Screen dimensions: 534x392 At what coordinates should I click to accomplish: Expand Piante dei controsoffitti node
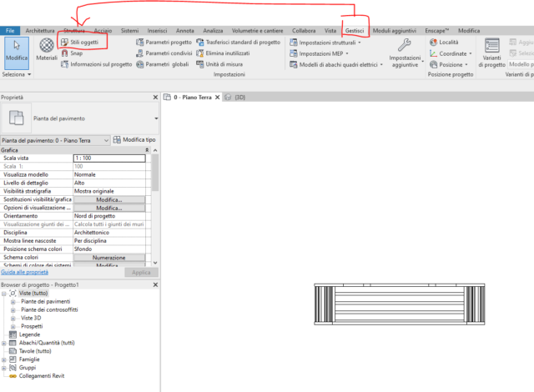click(x=13, y=310)
